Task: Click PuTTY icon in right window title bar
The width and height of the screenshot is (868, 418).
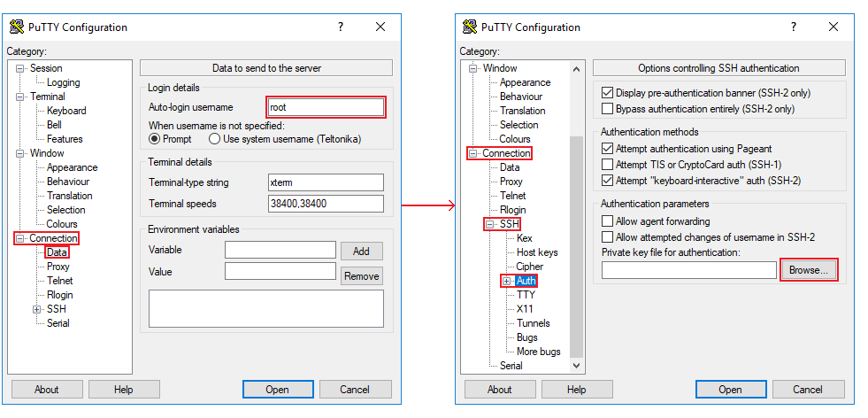Action: click(469, 27)
